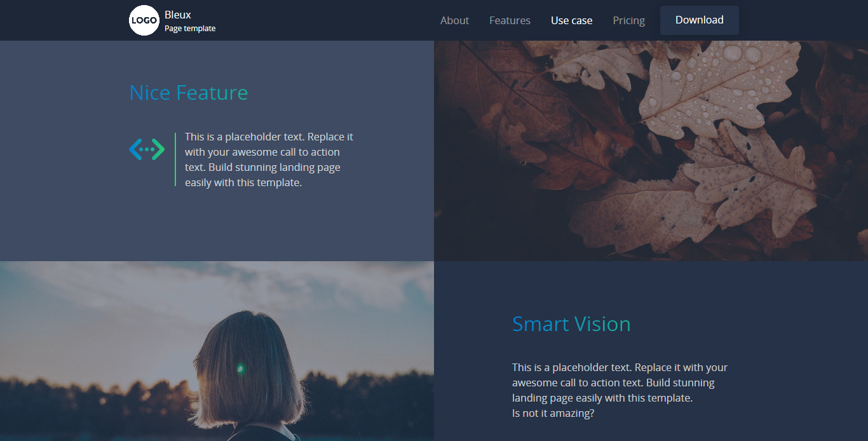Click the woman at sunset photo
Viewport: 868px width, 441px height.
(217, 351)
